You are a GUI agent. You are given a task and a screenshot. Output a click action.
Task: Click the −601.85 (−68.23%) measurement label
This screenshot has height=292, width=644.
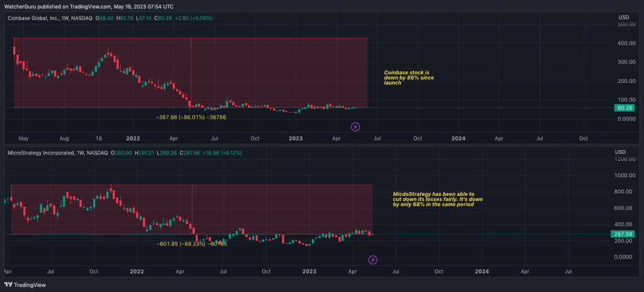[x=191, y=244]
